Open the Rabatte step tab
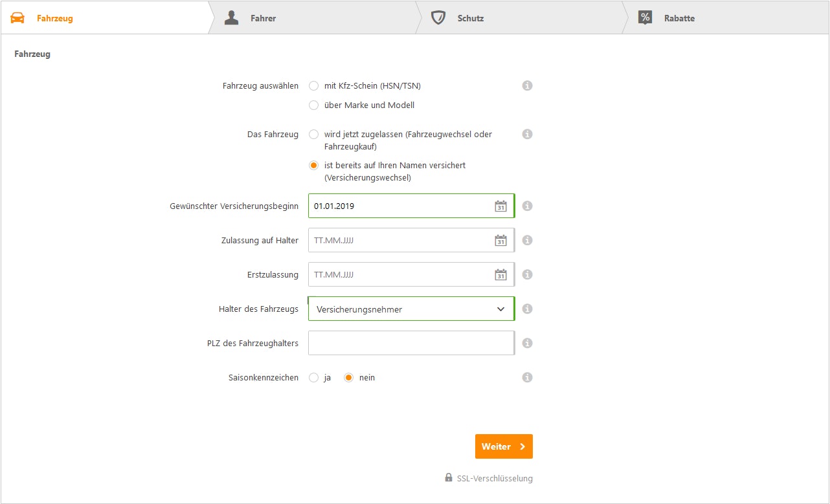 (679, 18)
